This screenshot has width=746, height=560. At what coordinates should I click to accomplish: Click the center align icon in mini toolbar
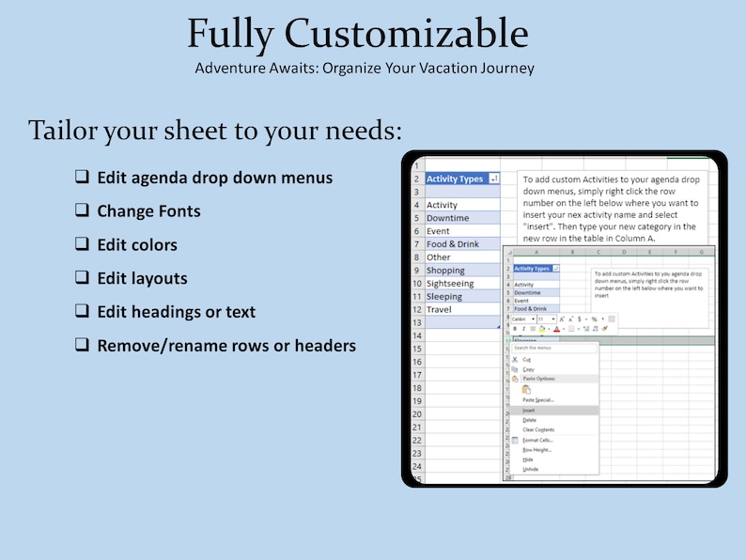533,329
